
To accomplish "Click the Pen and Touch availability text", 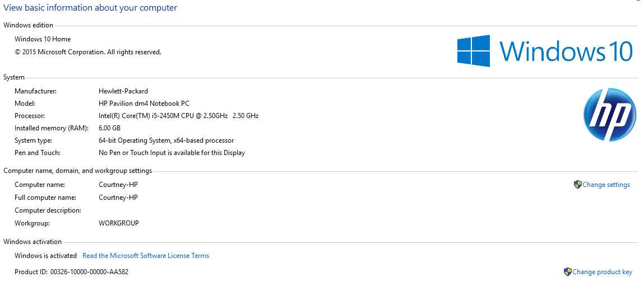I will pyautogui.click(x=172, y=153).
